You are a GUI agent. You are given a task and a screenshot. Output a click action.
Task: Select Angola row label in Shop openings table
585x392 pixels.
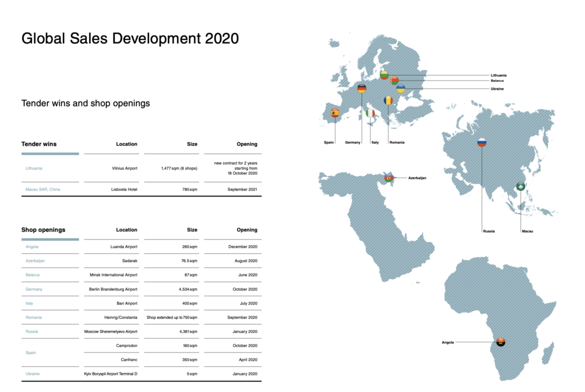coord(32,247)
